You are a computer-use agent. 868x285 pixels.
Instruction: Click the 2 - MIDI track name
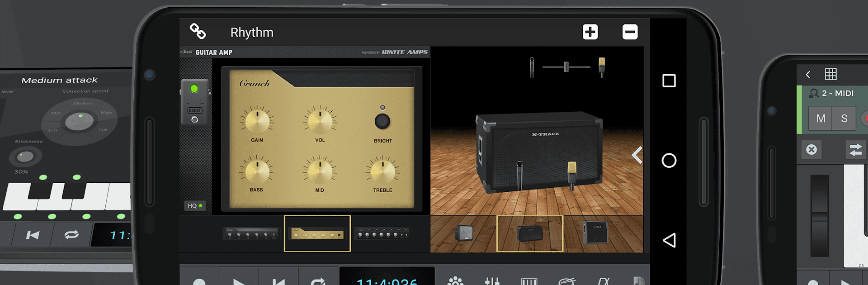[838, 93]
